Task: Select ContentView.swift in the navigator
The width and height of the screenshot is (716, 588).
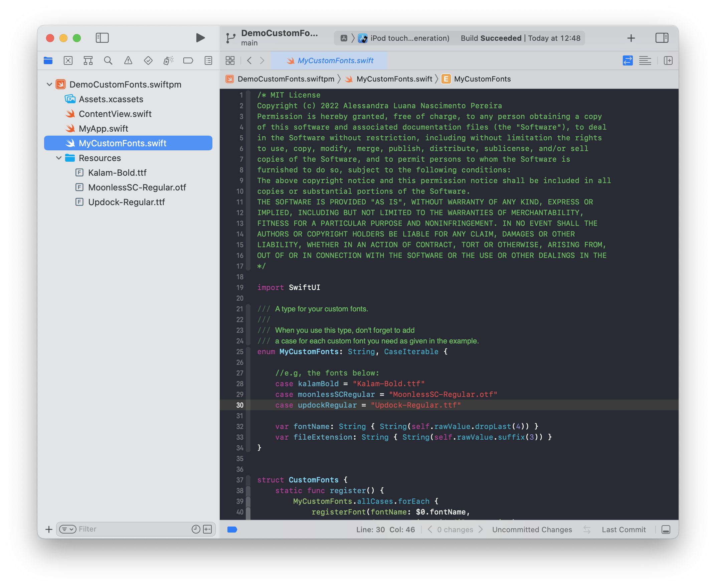Action: pos(115,114)
